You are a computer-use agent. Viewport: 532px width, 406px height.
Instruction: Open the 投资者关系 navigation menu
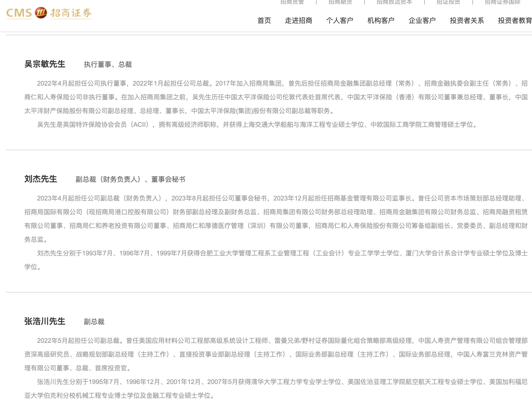point(466,21)
